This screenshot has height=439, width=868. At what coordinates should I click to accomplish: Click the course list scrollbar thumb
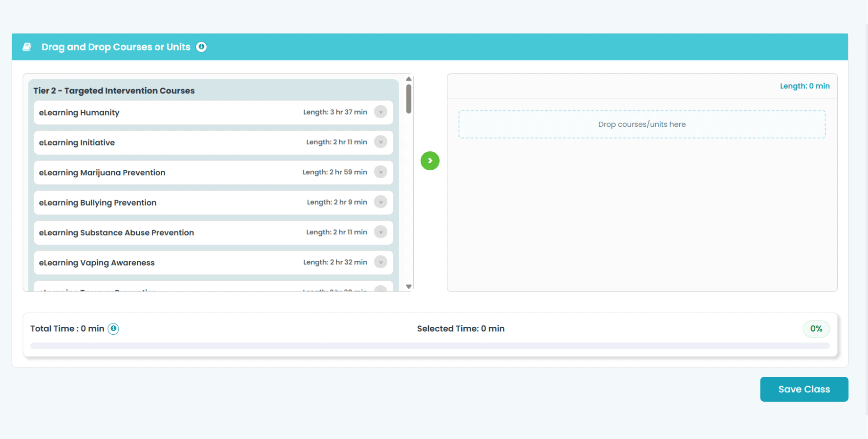[x=409, y=99]
